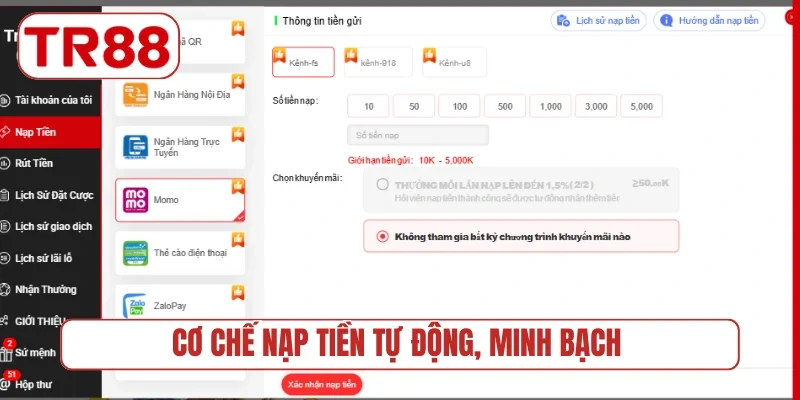Choose Momo payment method

pos(180,200)
